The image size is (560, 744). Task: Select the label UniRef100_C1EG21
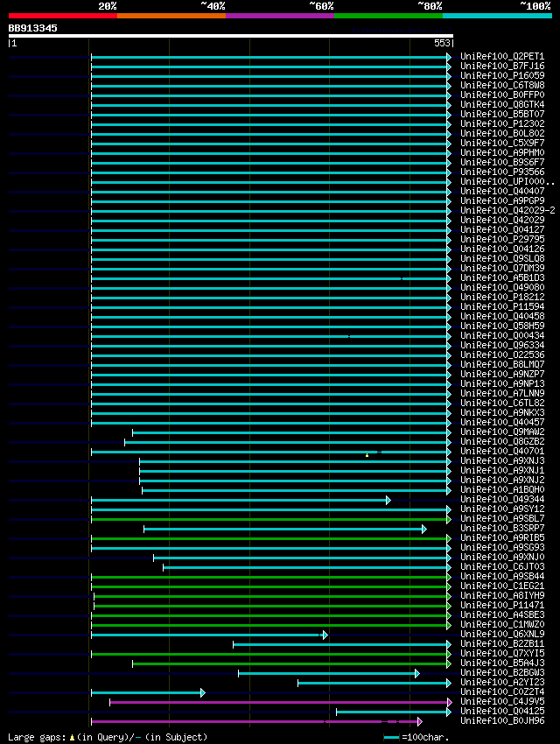tap(502, 586)
